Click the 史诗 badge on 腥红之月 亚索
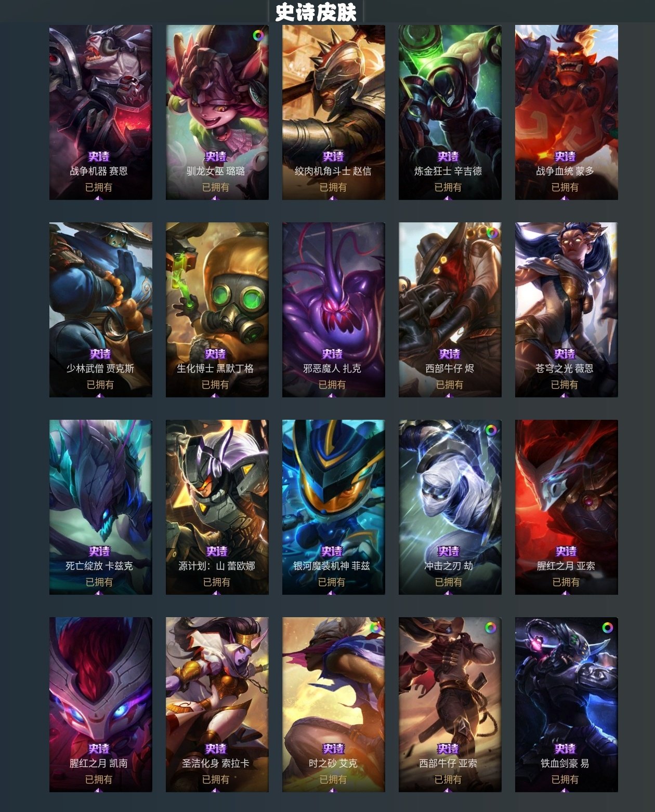 click(x=566, y=551)
